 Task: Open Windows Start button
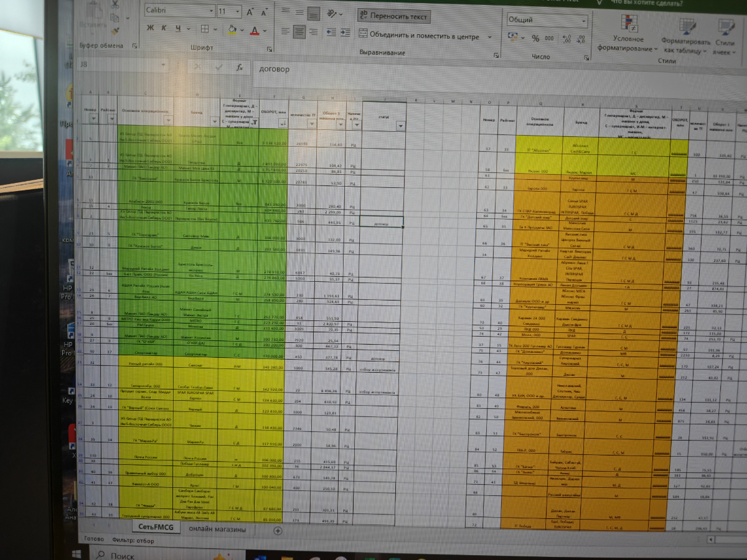[77, 553]
